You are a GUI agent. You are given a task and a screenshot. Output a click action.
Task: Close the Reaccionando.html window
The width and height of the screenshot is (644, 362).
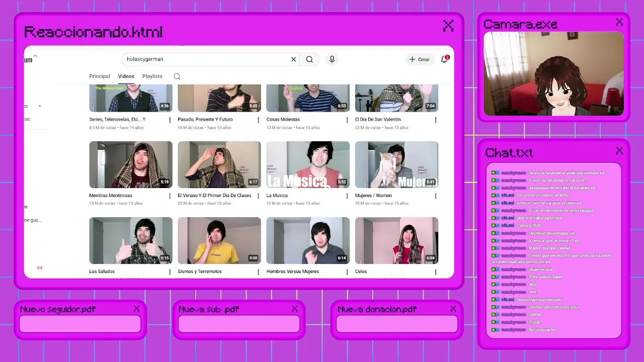pyautogui.click(x=448, y=26)
